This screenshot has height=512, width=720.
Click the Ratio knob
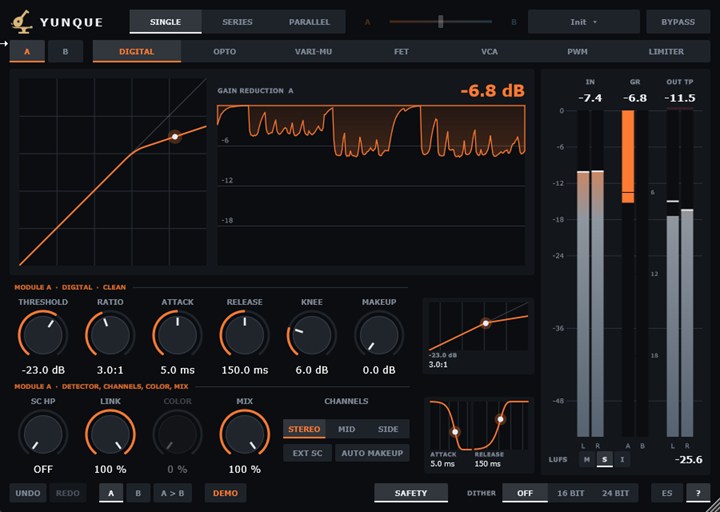click(110, 334)
